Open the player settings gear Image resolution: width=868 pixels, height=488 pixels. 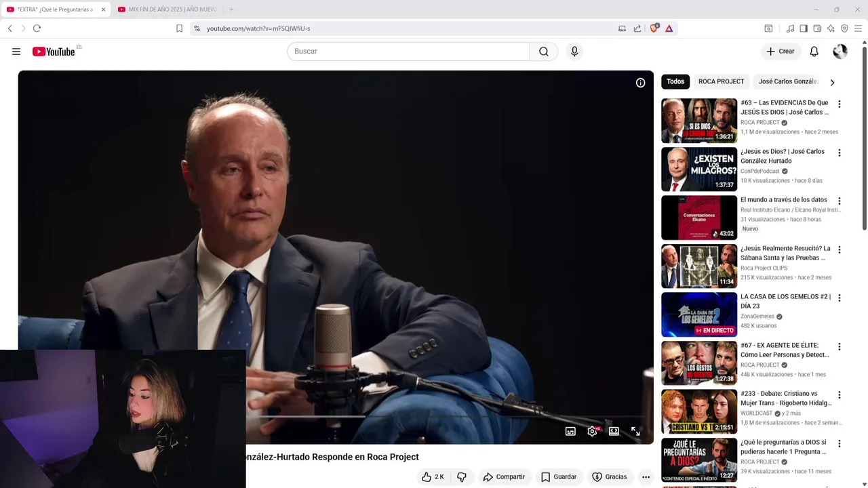pyautogui.click(x=592, y=431)
